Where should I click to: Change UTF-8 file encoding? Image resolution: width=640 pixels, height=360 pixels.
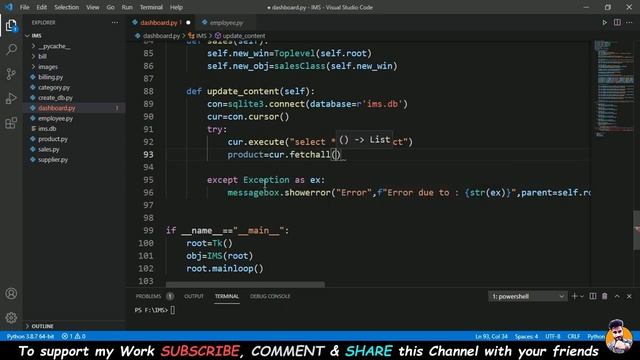click(x=553, y=336)
